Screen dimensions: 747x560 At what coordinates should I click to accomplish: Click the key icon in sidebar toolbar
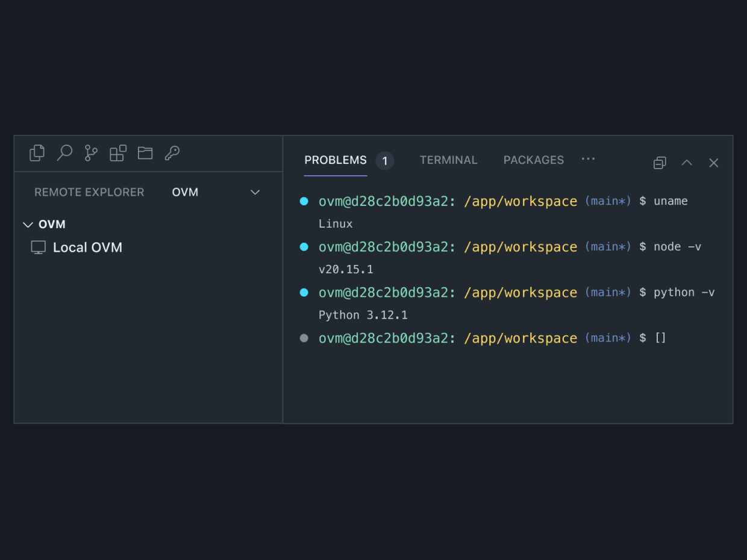coord(172,153)
